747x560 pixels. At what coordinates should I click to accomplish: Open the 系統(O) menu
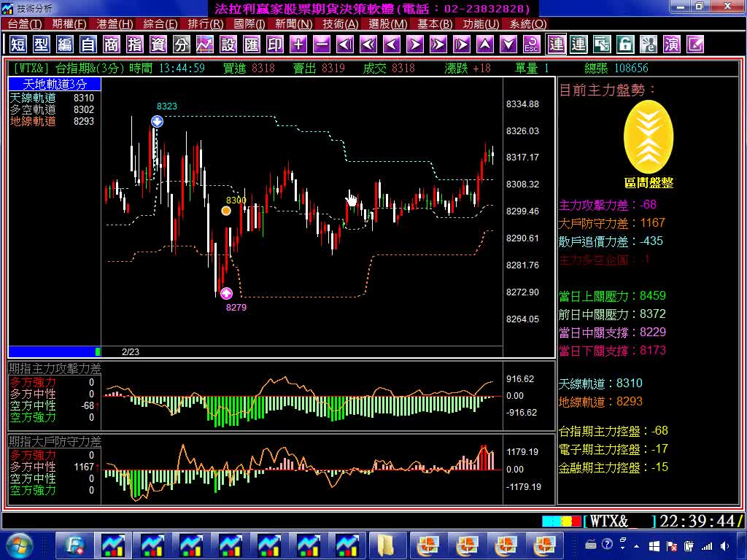pos(528,24)
